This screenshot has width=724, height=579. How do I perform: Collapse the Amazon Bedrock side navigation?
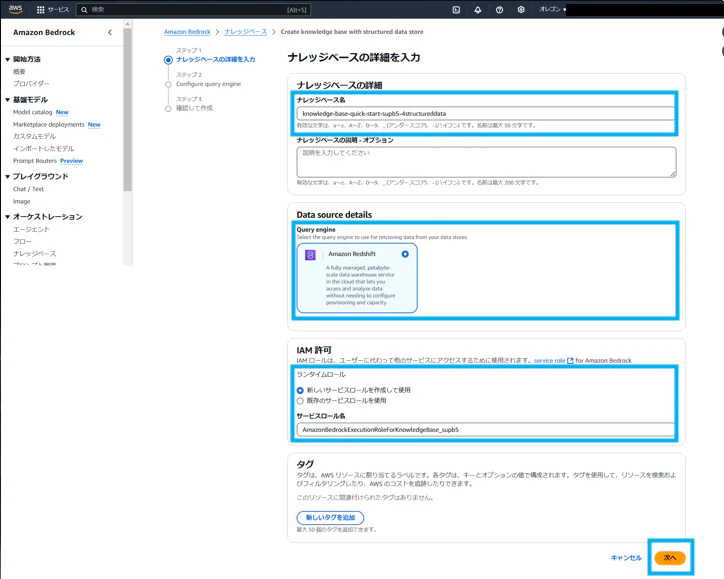(110, 32)
